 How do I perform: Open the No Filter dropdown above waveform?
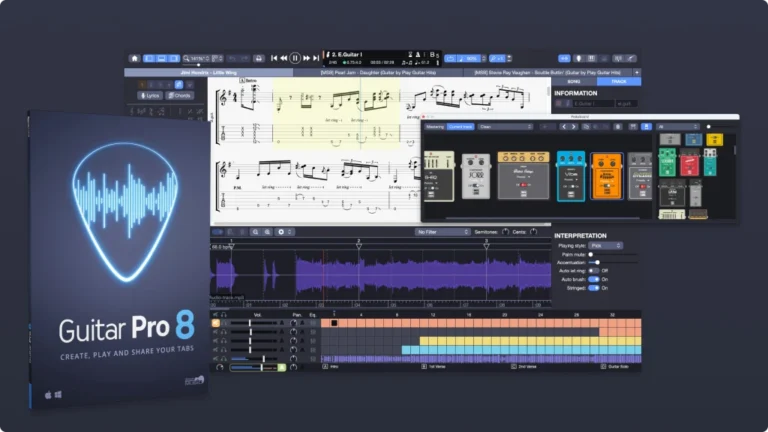click(x=442, y=232)
